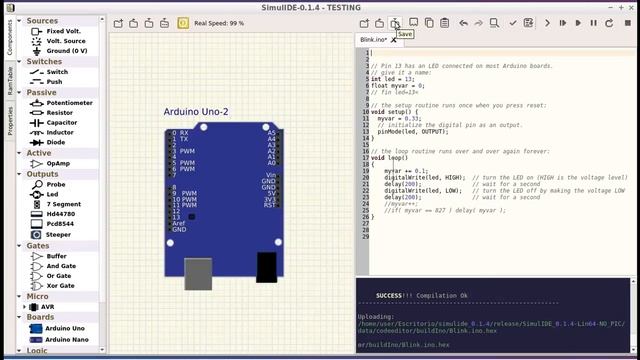Collapse the Boards category
Screen dimensions: 640x360
coord(19,317)
